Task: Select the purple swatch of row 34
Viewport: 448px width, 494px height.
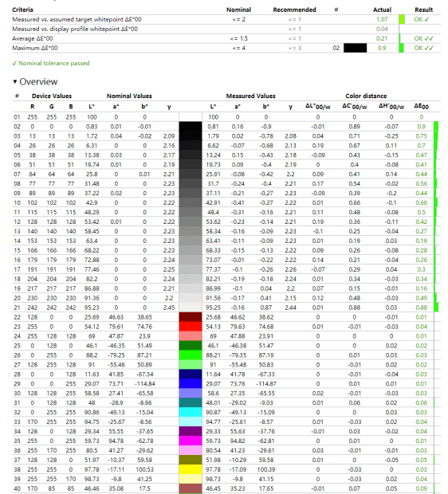Action: click(191, 431)
